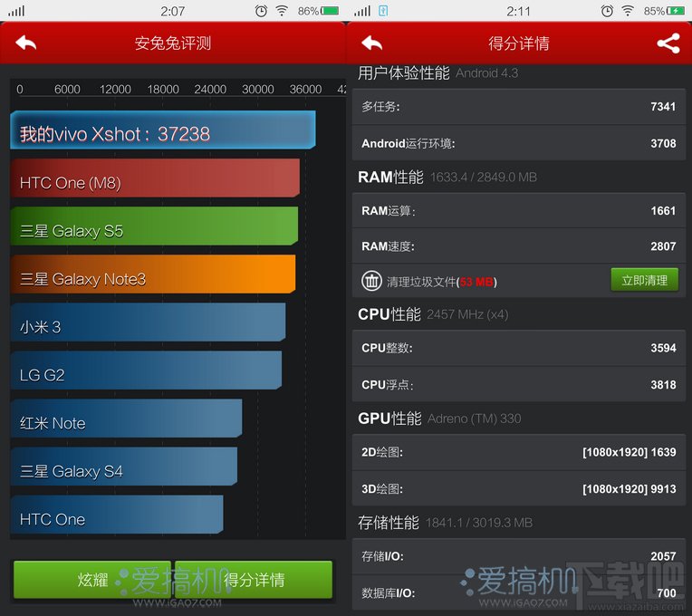This screenshot has height=616, width=692.
Task: Tap the alarm icon in the right status bar
Action: pos(607,11)
